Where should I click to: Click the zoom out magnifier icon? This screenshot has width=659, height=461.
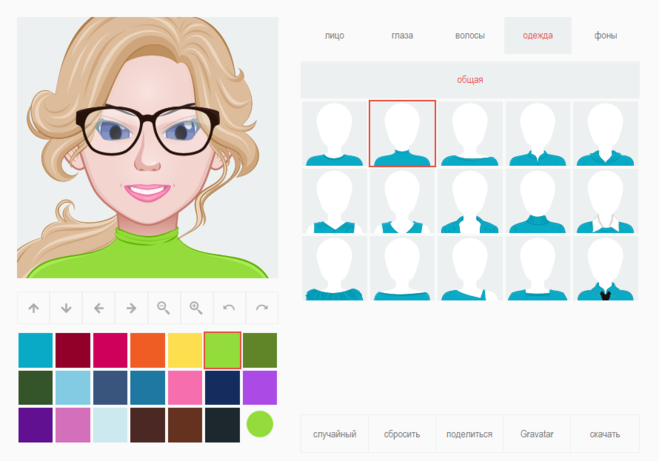coord(164,309)
